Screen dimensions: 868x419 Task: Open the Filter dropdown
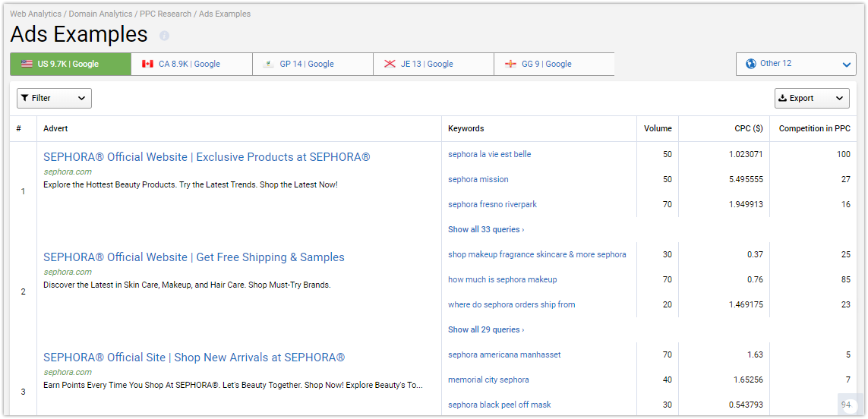pos(54,98)
